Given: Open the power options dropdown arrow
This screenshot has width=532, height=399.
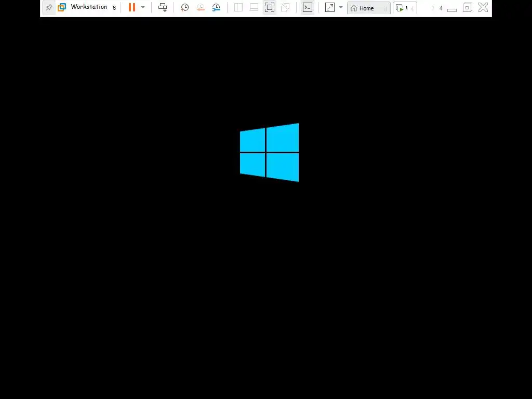Looking at the screenshot, I should [143, 7].
